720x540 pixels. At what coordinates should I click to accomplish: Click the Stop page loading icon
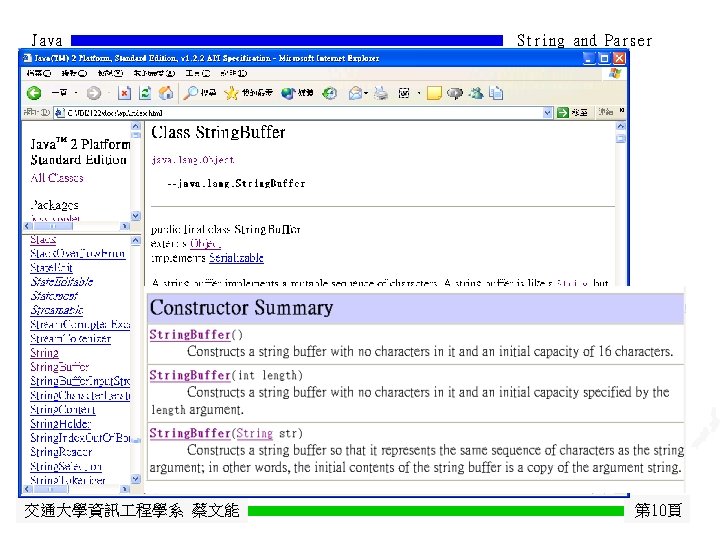click(x=124, y=93)
